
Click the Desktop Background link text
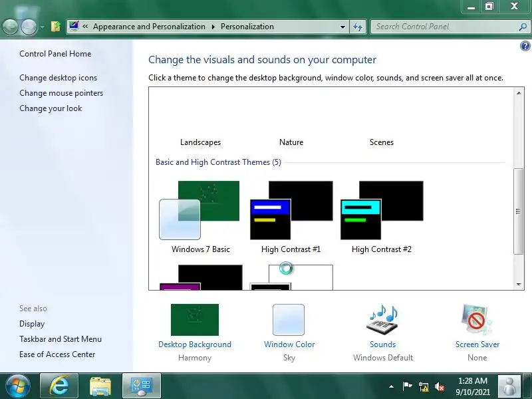coord(195,344)
